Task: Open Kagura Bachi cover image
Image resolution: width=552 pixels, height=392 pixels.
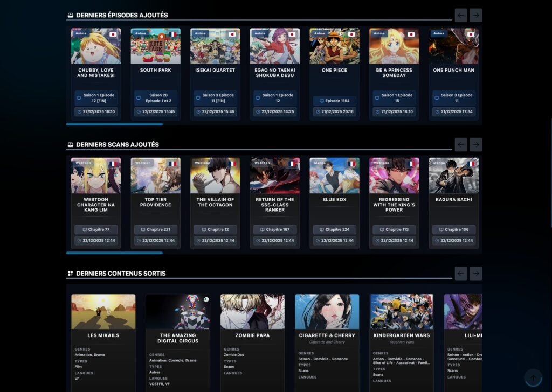Action: 454,176
